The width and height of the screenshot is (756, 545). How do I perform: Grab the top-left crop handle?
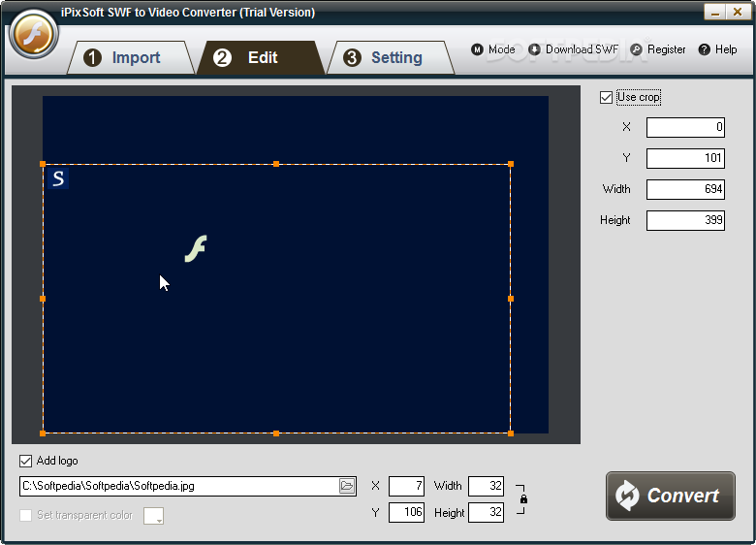pos(43,164)
